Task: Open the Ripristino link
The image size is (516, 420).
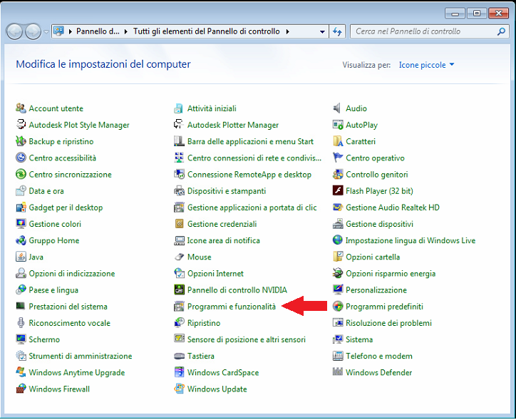Action: pos(204,322)
